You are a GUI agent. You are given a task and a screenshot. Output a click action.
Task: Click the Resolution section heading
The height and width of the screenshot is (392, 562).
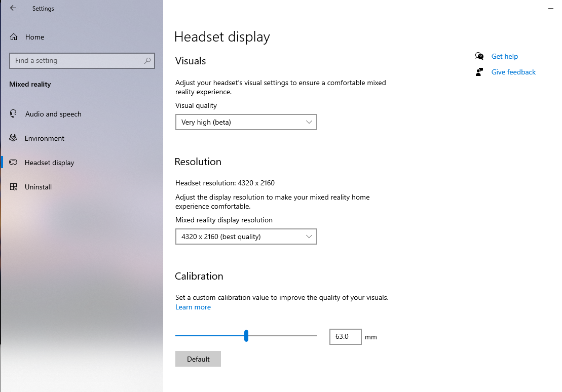(x=198, y=162)
